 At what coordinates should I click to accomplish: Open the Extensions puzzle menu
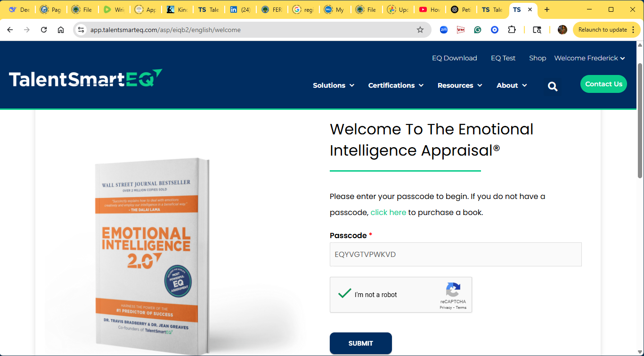click(512, 30)
